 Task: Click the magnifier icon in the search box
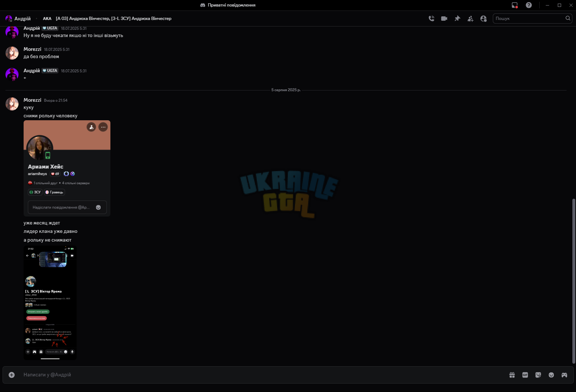point(568,18)
